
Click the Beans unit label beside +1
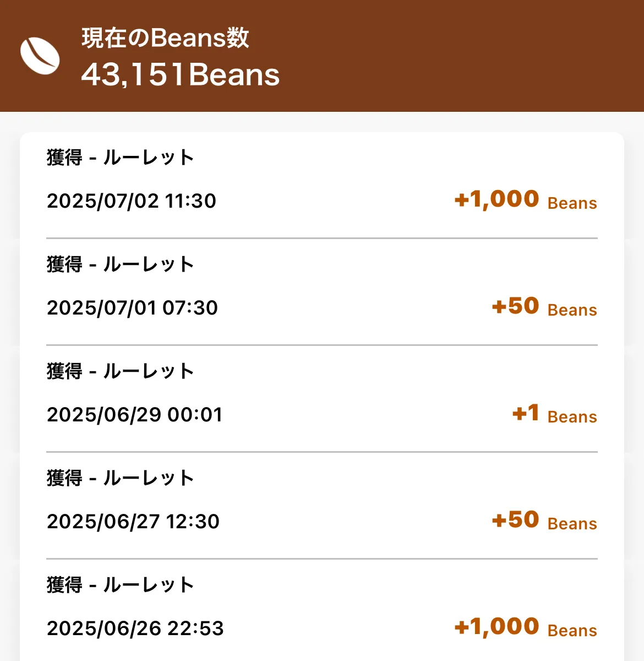pyautogui.click(x=572, y=417)
